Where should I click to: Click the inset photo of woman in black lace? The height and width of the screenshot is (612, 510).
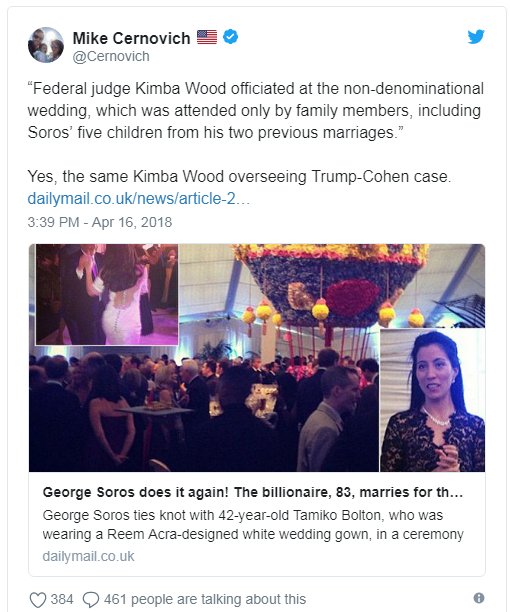tap(432, 400)
